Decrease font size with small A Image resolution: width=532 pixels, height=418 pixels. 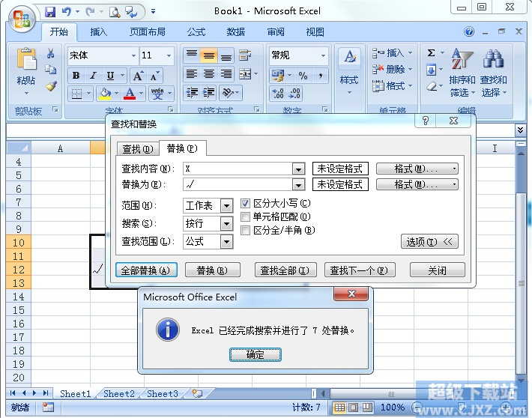(154, 76)
